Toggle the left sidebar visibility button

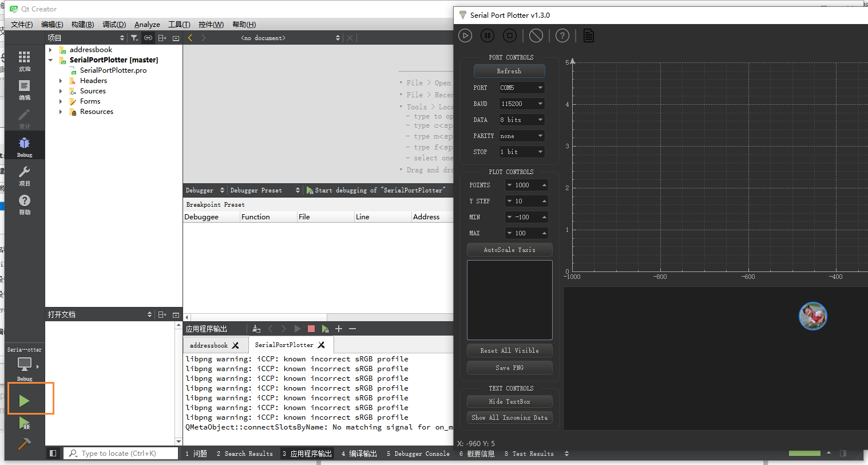pyautogui.click(x=53, y=452)
